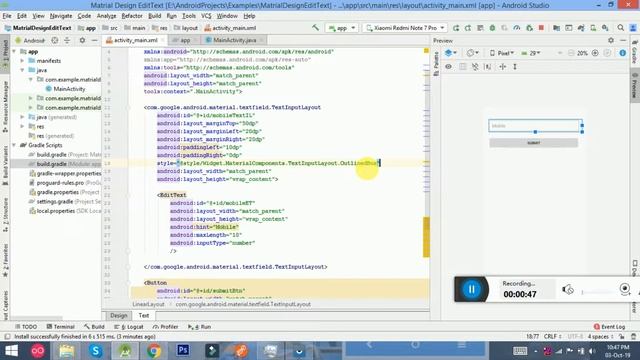Click the user account avatar icon

[x=633, y=28]
